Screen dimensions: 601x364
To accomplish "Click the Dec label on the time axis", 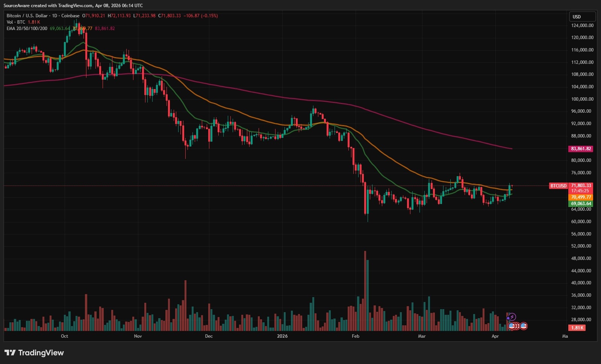I will (x=209, y=336).
